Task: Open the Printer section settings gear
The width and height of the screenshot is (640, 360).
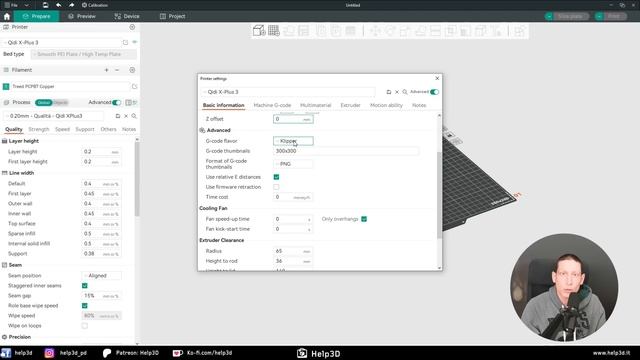Action: tap(132, 27)
